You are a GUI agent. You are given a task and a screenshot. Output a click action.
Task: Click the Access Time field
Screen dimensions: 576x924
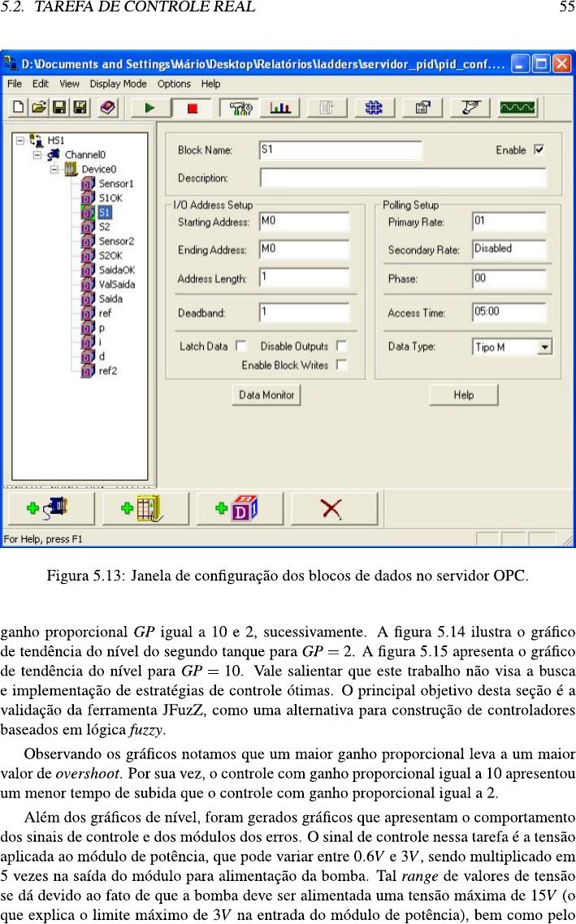click(509, 313)
